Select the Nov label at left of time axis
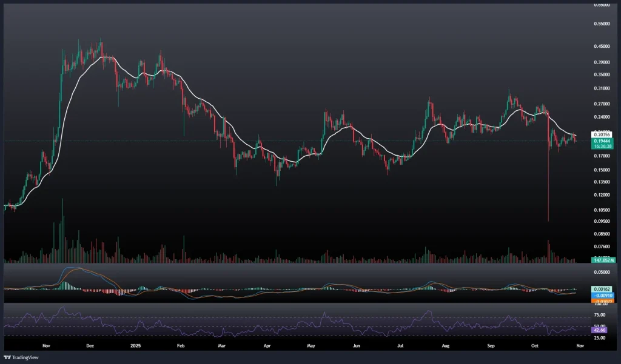 point(45,346)
